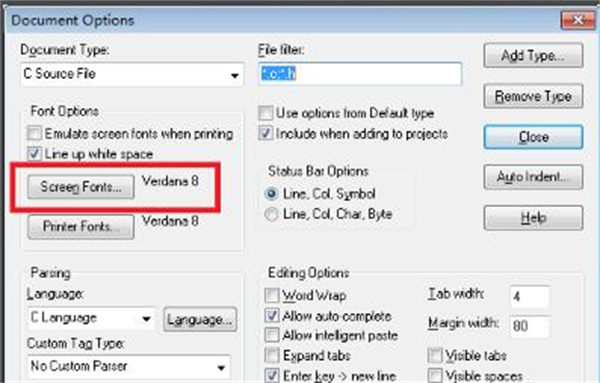
Task: Select Line, Col, Symbol radio option
Action: (271, 194)
